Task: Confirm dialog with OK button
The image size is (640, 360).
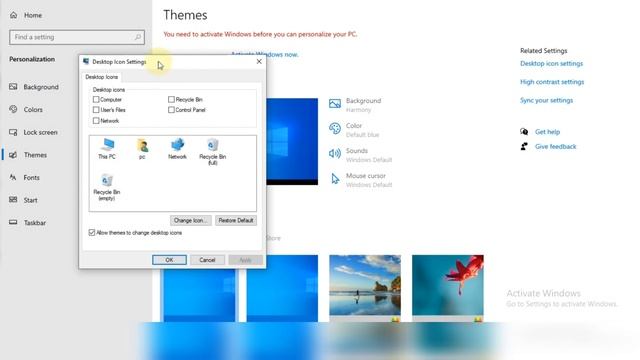Action: pyautogui.click(x=169, y=260)
